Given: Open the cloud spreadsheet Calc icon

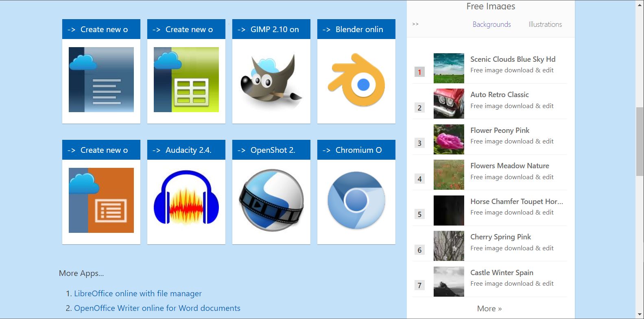Looking at the screenshot, I should click(186, 80).
